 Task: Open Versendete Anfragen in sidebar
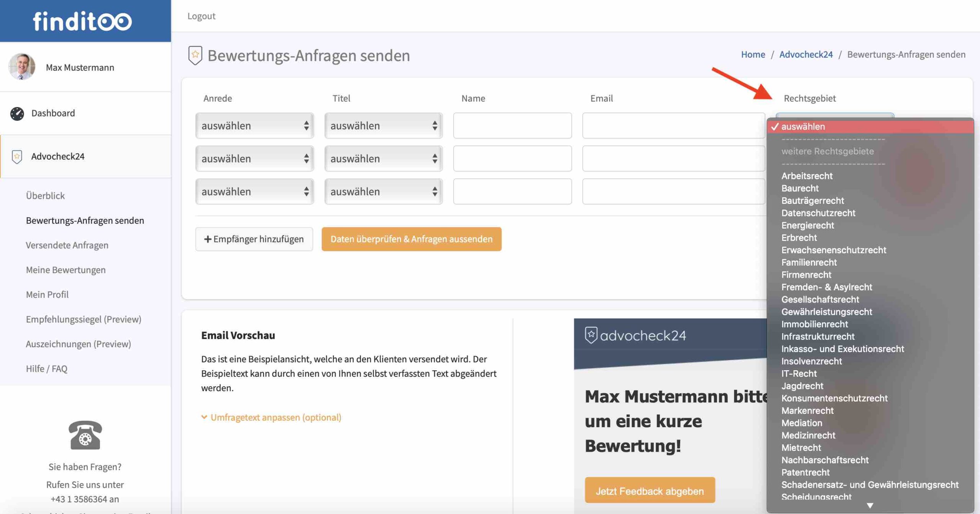point(67,245)
